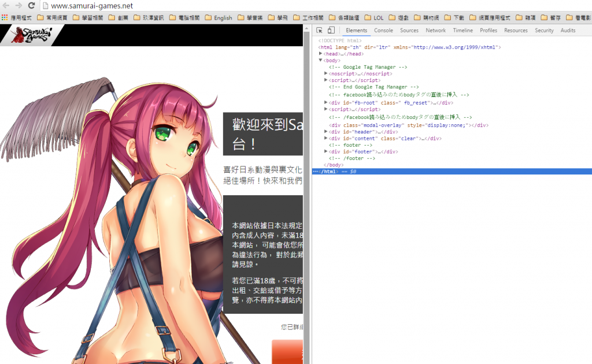
Task: Open the LOL bookmark folder
Action: coord(374,17)
